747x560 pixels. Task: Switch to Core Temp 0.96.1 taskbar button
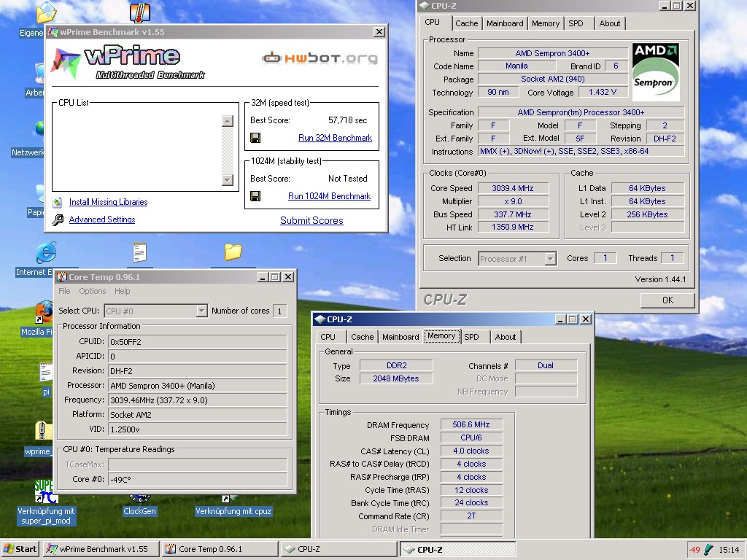pos(220,549)
